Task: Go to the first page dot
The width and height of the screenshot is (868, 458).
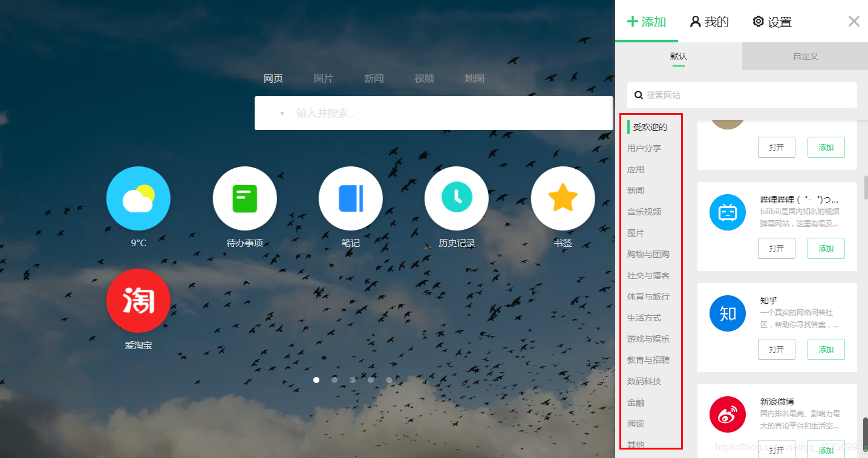Action: click(x=316, y=380)
